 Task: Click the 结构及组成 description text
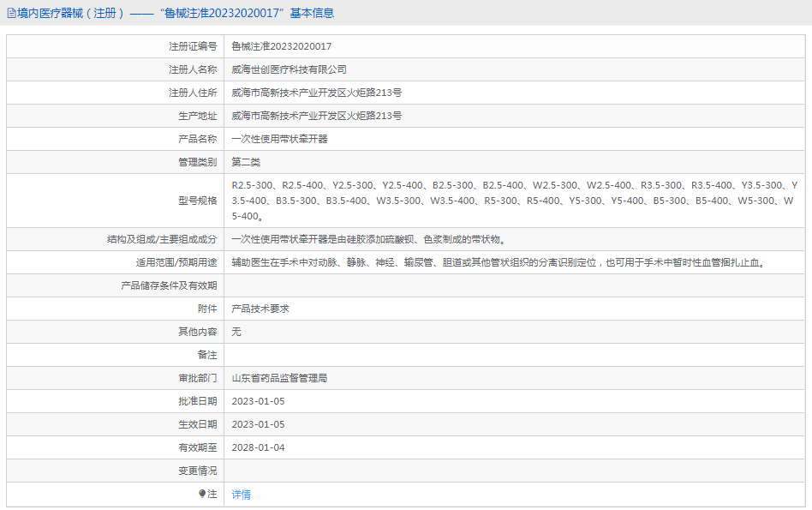pyautogui.click(x=373, y=240)
